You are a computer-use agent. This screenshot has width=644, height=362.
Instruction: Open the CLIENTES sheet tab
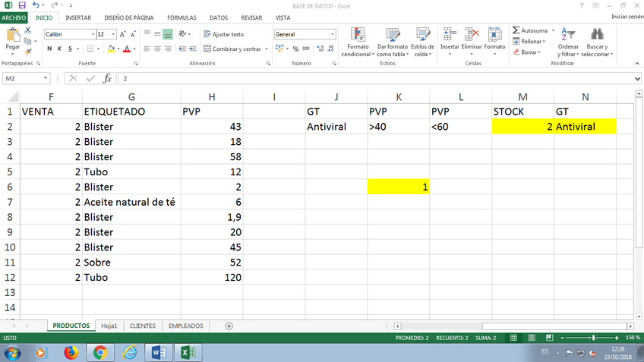pyautogui.click(x=143, y=326)
